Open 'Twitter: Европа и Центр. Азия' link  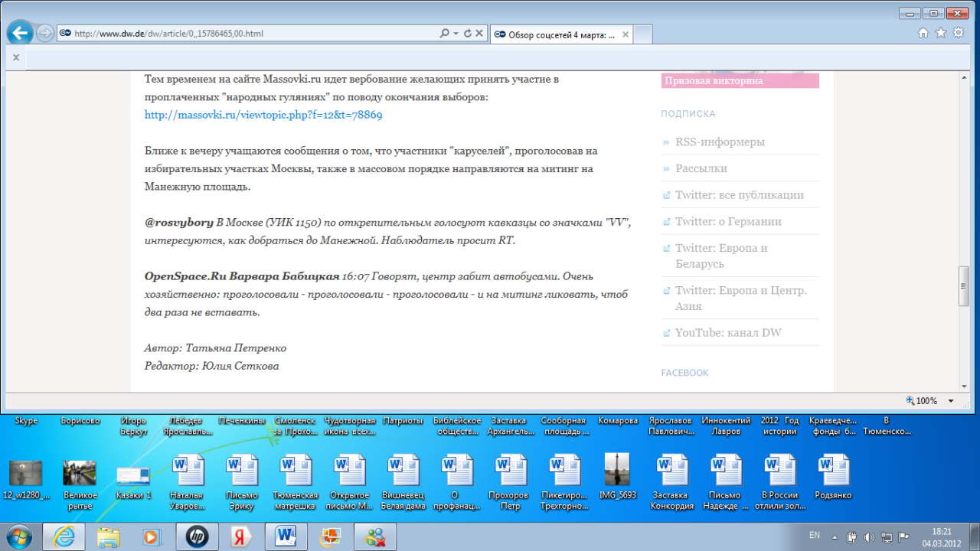pyautogui.click(x=741, y=298)
